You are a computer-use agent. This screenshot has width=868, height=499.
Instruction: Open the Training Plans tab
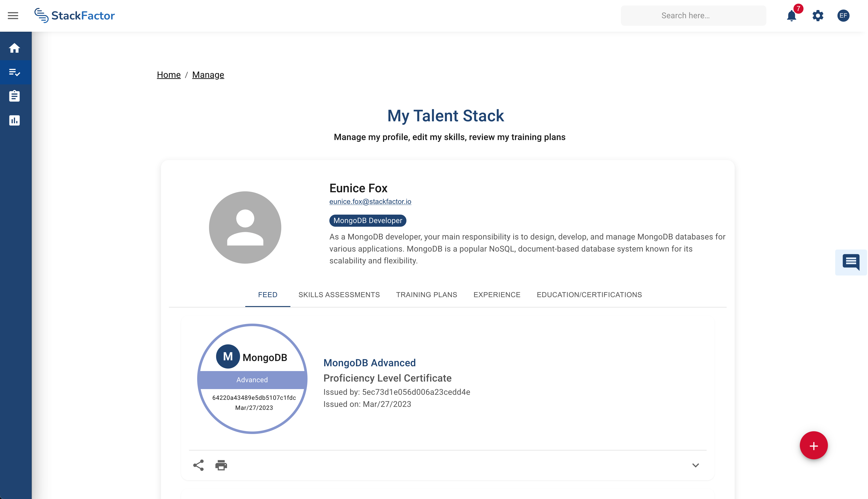426,295
